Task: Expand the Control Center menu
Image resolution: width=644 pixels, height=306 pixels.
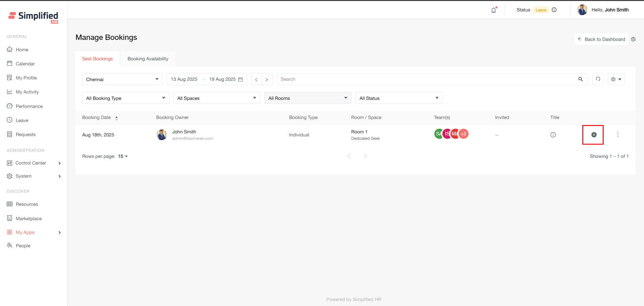Action: [x=34, y=163]
